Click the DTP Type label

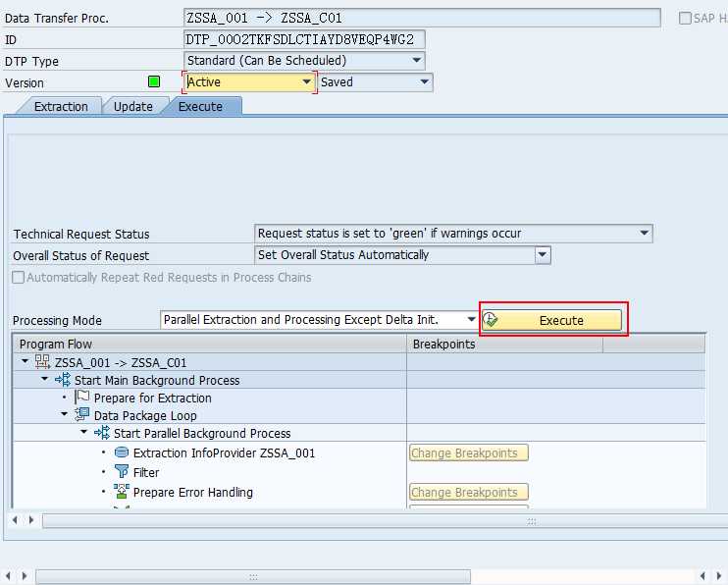[x=31, y=61]
